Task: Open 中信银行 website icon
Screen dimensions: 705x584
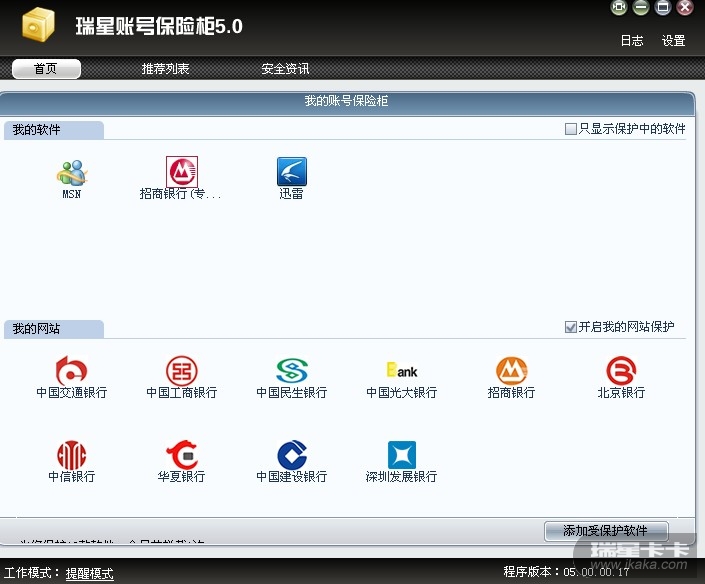Action: [x=71, y=455]
